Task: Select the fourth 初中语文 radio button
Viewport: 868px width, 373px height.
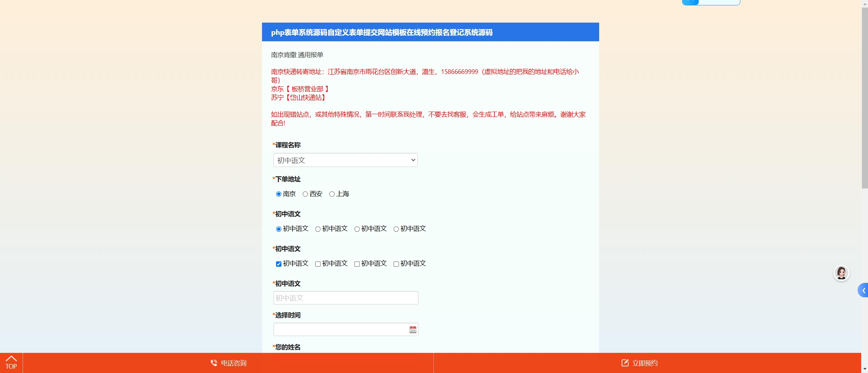Action: (396, 229)
